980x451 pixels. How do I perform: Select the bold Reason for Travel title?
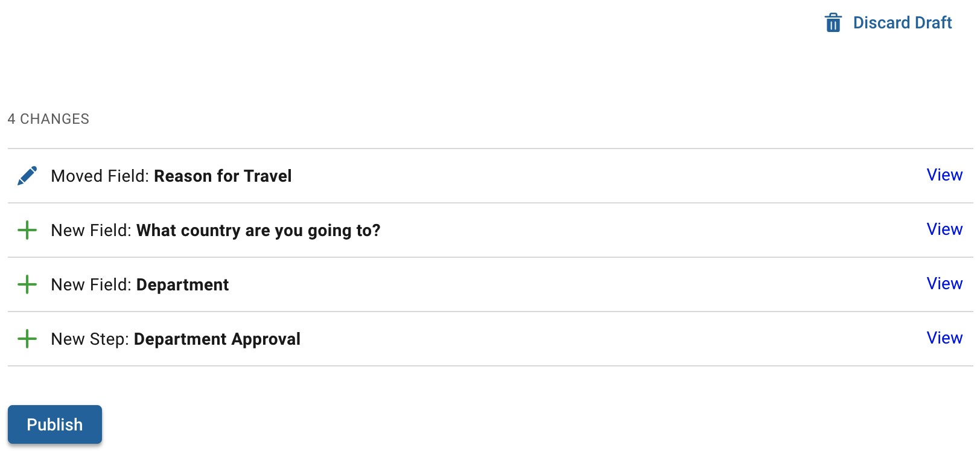223,176
